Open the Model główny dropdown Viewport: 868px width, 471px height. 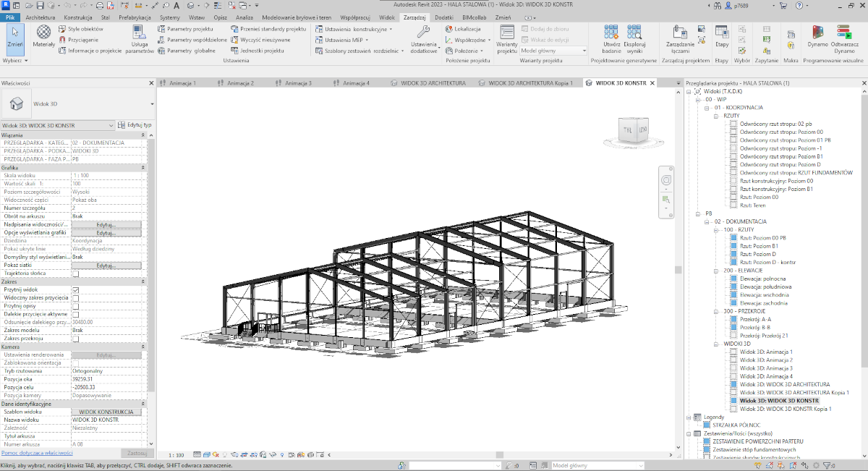point(554,51)
